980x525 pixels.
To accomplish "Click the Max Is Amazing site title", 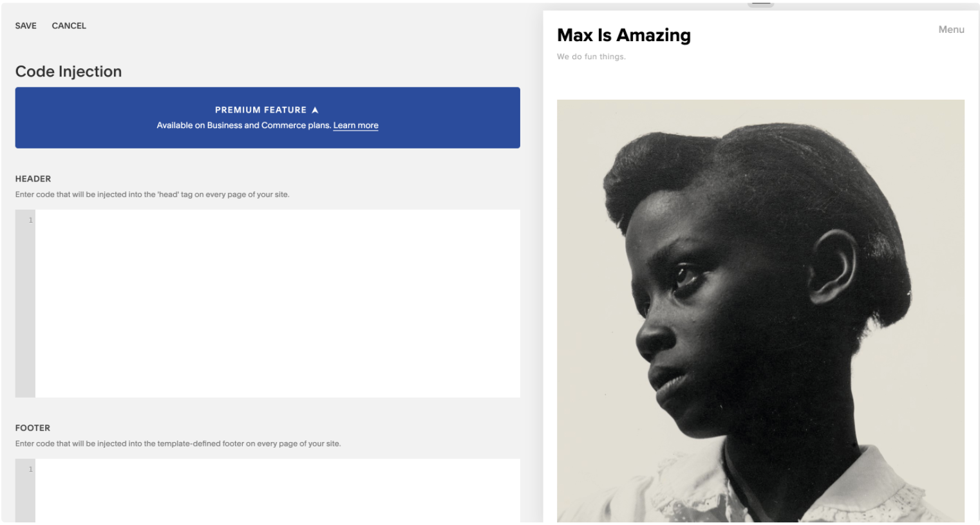I will click(x=623, y=35).
